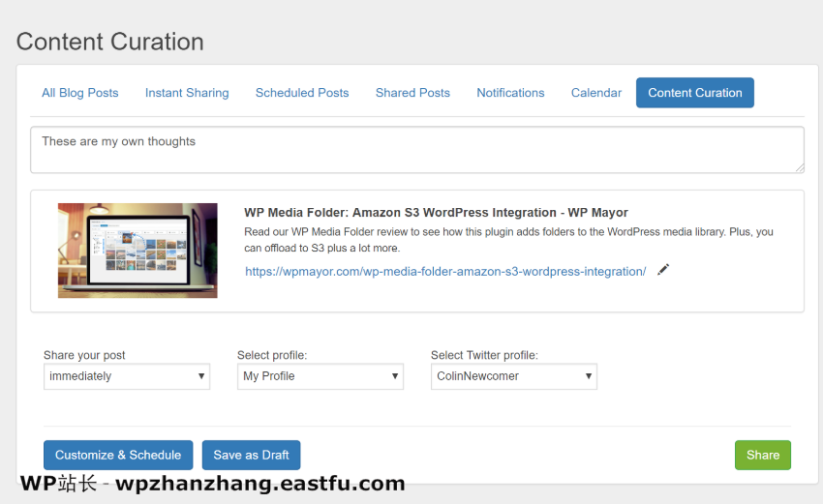Switch to the Instant Sharing tab
This screenshot has height=504, width=823.
tap(187, 93)
